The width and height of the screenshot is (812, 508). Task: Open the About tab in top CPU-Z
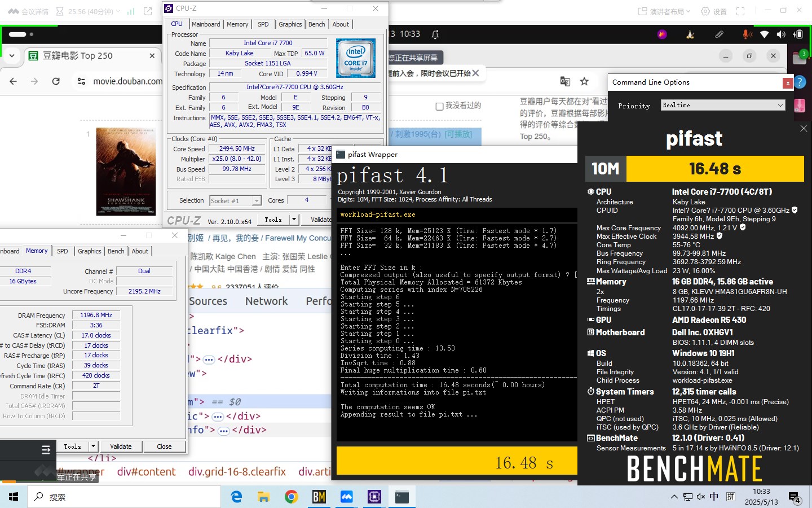[341, 24]
